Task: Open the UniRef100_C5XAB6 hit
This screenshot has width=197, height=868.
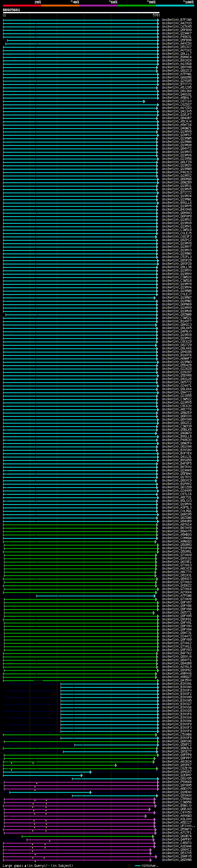Action: (x=177, y=735)
